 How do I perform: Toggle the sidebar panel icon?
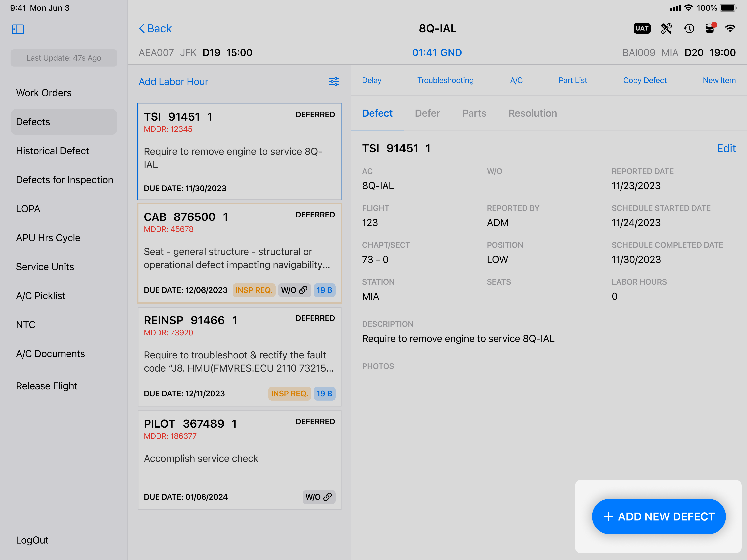pyautogui.click(x=18, y=29)
